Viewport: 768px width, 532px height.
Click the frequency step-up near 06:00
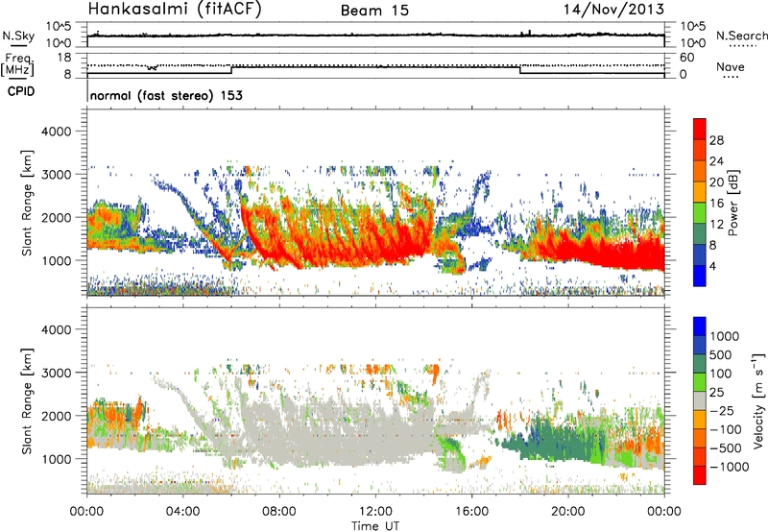pyautogui.click(x=231, y=69)
